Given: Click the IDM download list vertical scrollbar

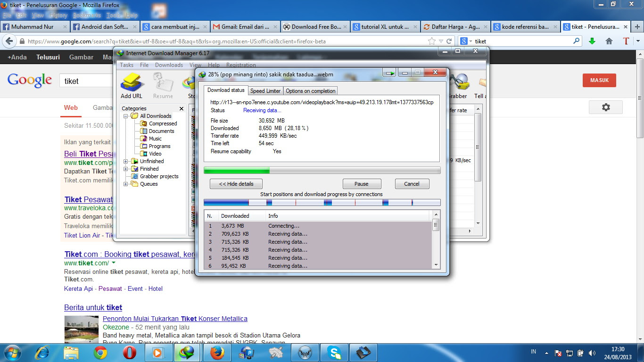Looking at the screenshot, I should (x=478, y=166).
